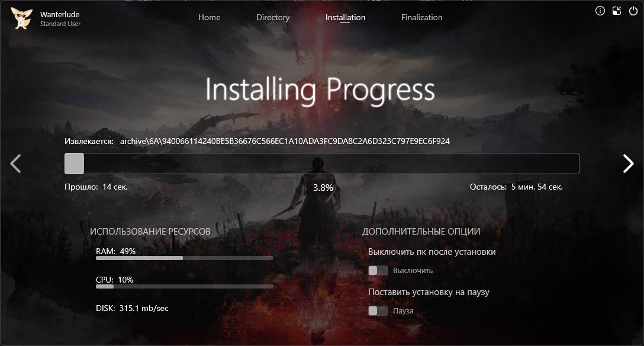Screen dimensions: 644x346
Task: Click the power exit icon
Action: pyautogui.click(x=633, y=11)
